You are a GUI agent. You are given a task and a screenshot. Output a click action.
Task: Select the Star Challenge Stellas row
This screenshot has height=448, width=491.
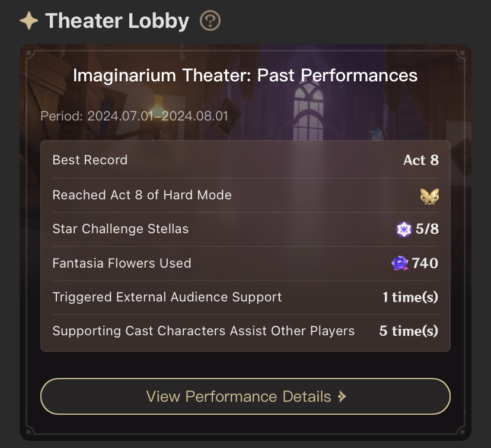coord(245,229)
